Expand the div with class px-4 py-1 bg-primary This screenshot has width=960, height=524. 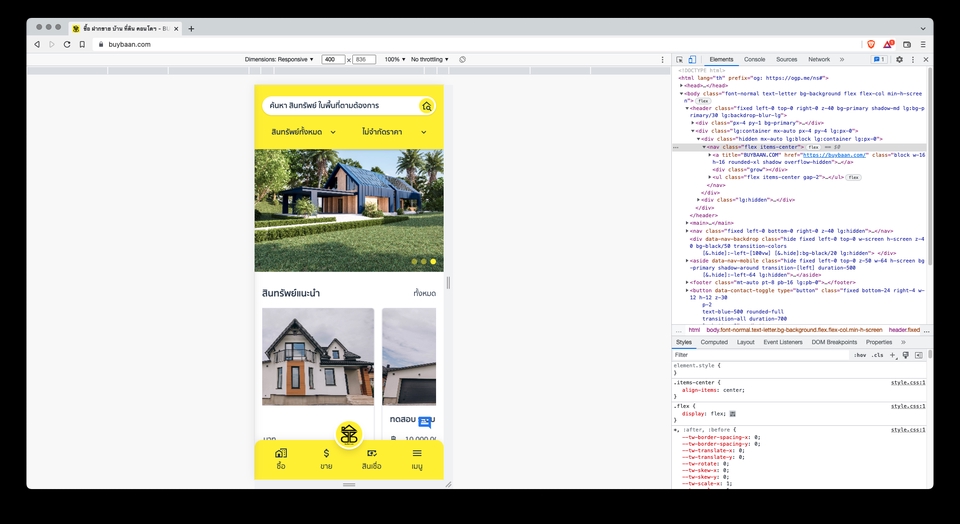(693, 123)
